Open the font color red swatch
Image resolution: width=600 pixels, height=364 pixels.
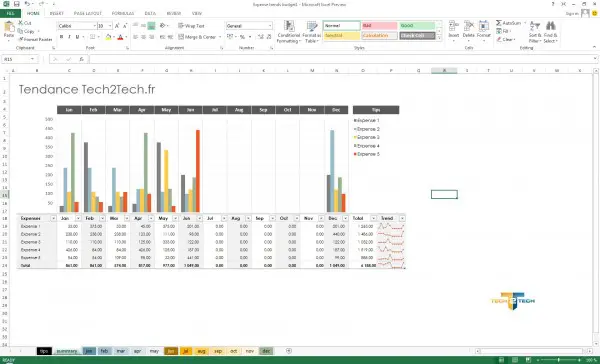(121, 37)
